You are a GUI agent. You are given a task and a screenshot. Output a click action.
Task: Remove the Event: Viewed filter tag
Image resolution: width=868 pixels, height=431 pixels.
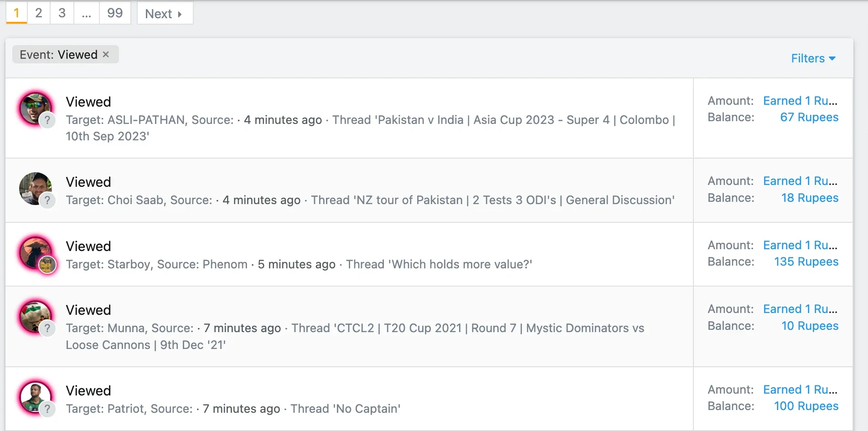106,55
